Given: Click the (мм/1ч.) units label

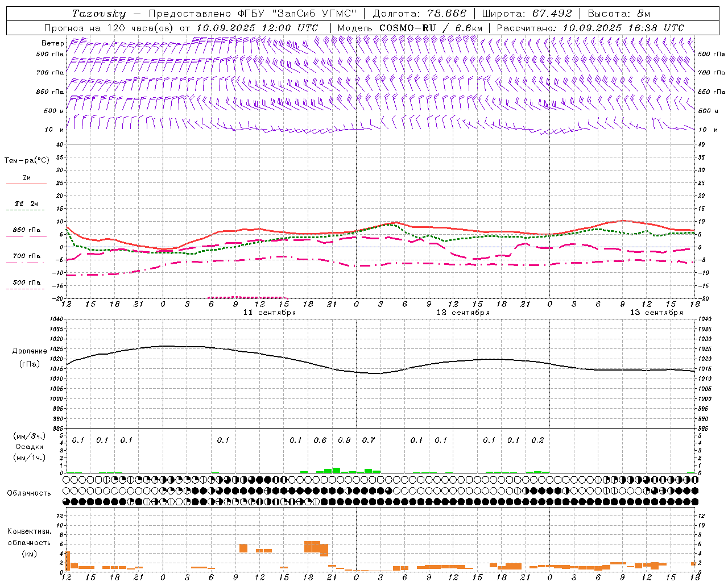Looking at the screenshot, I should tap(30, 457).
